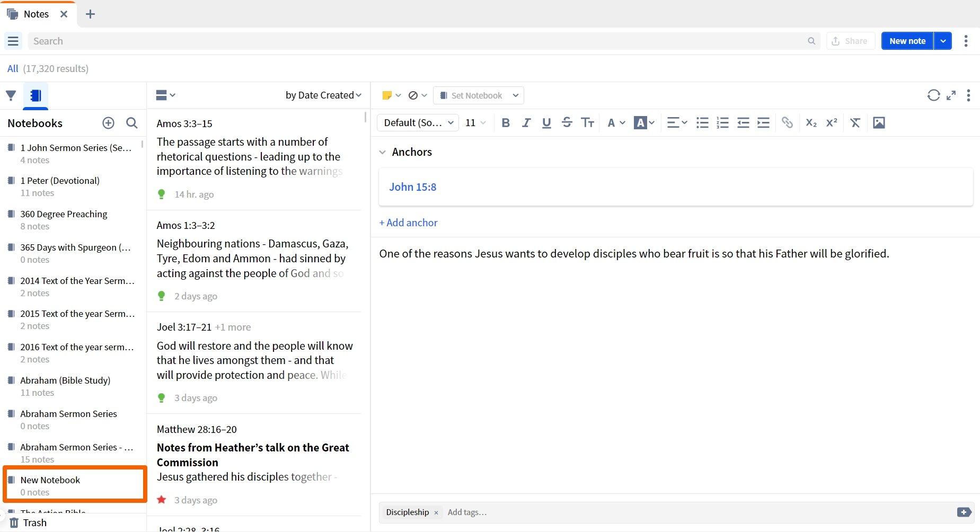The height and width of the screenshot is (532, 980).
Task: Open note color highlight dropdown
Action: pyautogui.click(x=392, y=95)
